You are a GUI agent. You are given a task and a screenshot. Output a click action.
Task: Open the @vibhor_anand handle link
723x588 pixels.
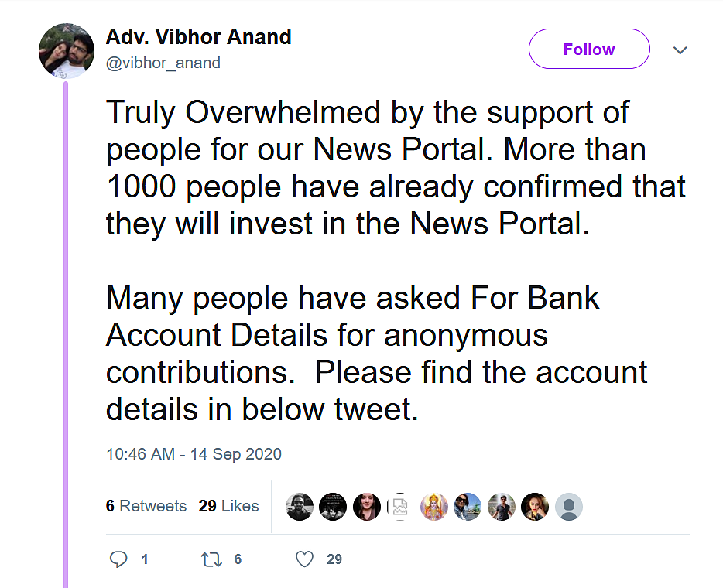pyautogui.click(x=163, y=63)
